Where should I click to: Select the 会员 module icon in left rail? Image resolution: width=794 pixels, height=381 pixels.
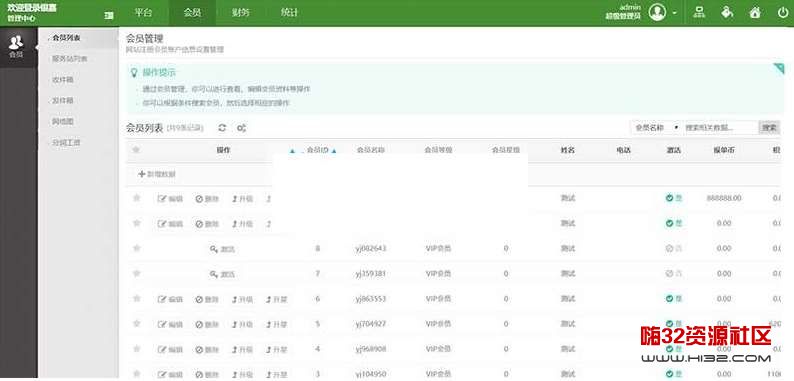(x=16, y=47)
